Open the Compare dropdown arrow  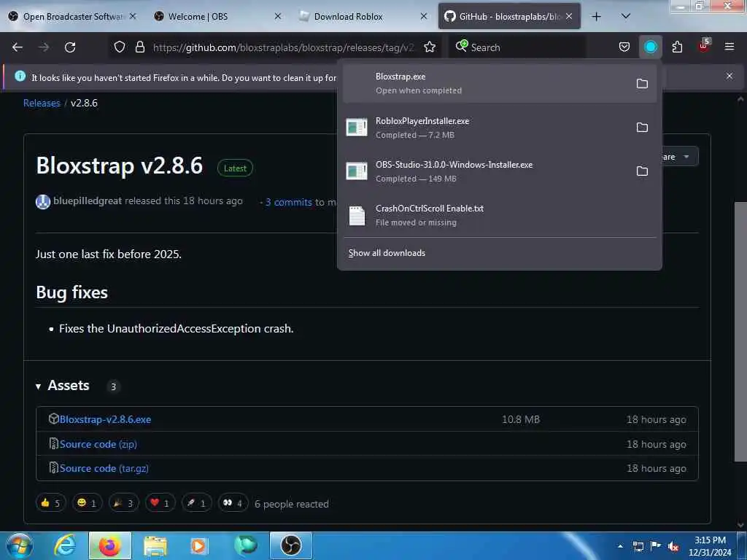[686, 157]
